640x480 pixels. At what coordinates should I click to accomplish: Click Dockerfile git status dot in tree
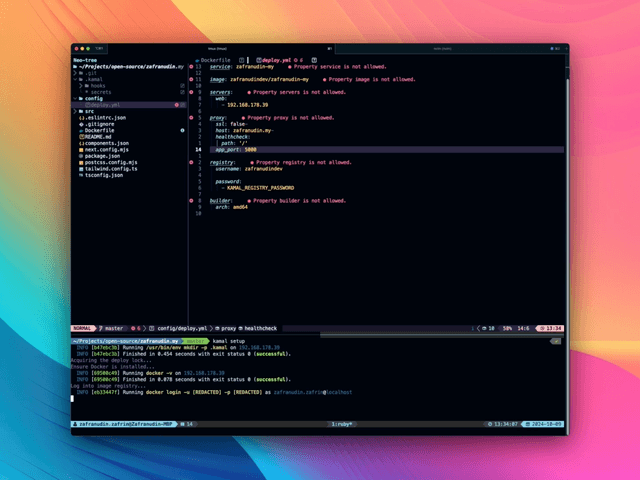[182, 131]
